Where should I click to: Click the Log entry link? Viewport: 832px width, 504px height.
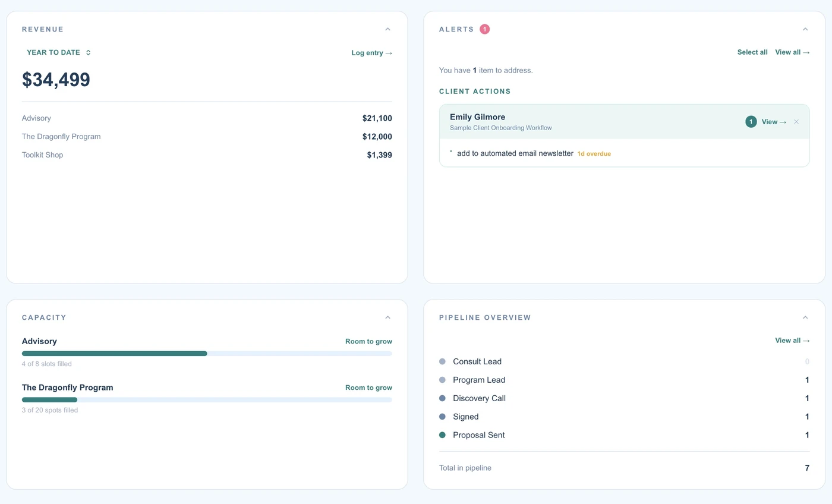(x=371, y=53)
